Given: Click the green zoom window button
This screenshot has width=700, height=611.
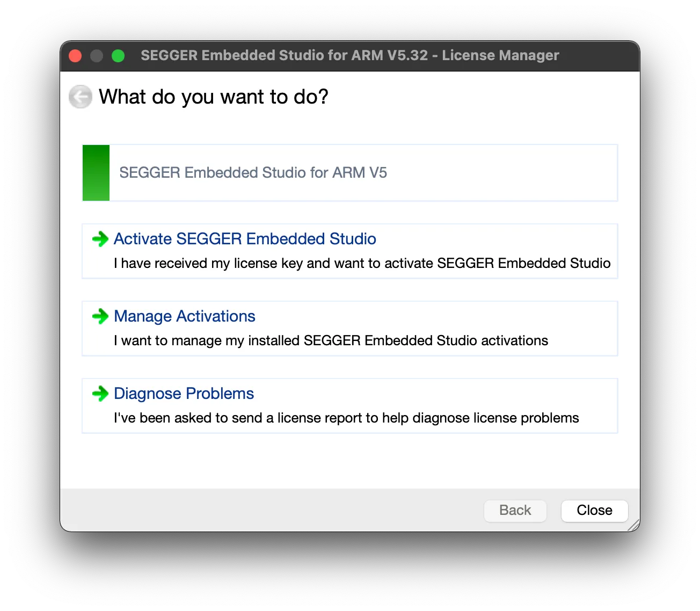Looking at the screenshot, I should tap(118, 56).
